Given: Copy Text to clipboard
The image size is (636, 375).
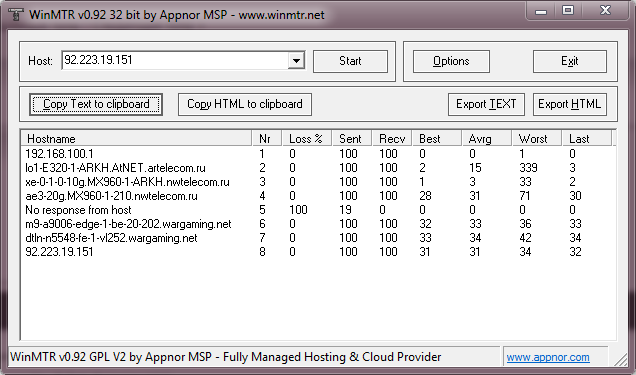Looking at the screenshot, I should tap(96, 104).
